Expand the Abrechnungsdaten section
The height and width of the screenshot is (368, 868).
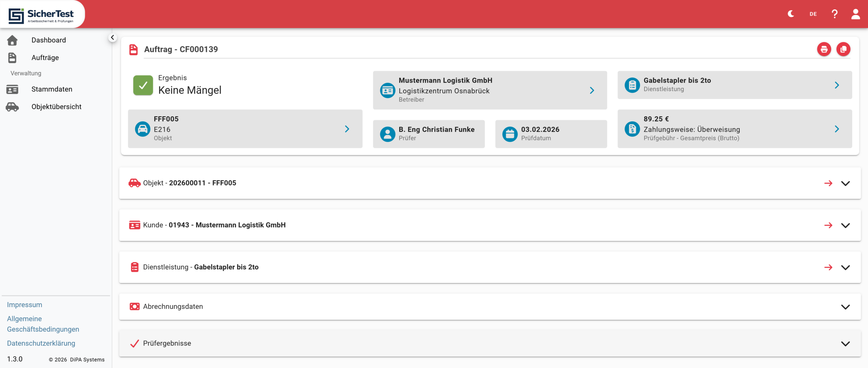tap(845, 307)
